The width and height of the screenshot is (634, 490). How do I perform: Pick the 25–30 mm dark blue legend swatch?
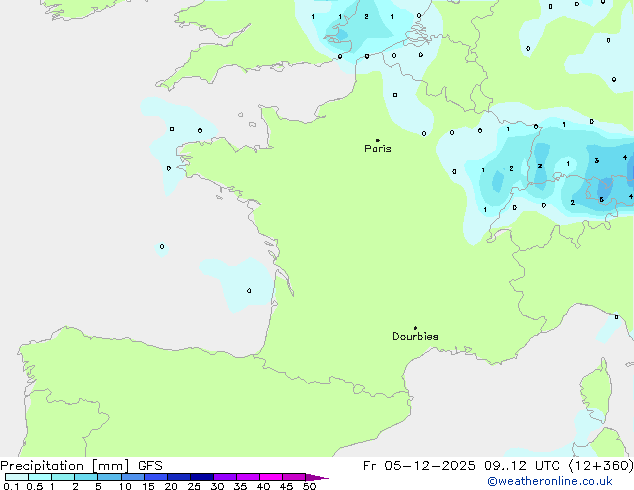coord(202,477)
